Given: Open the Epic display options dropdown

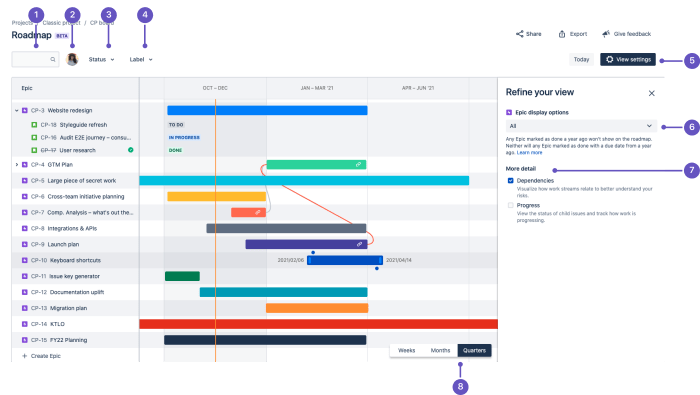Looking at the screenshot, I should pos(581,126).
